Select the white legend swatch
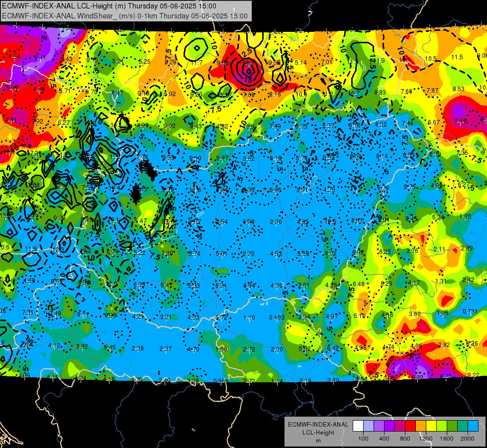The image size is (487, 448). [358, 426]
